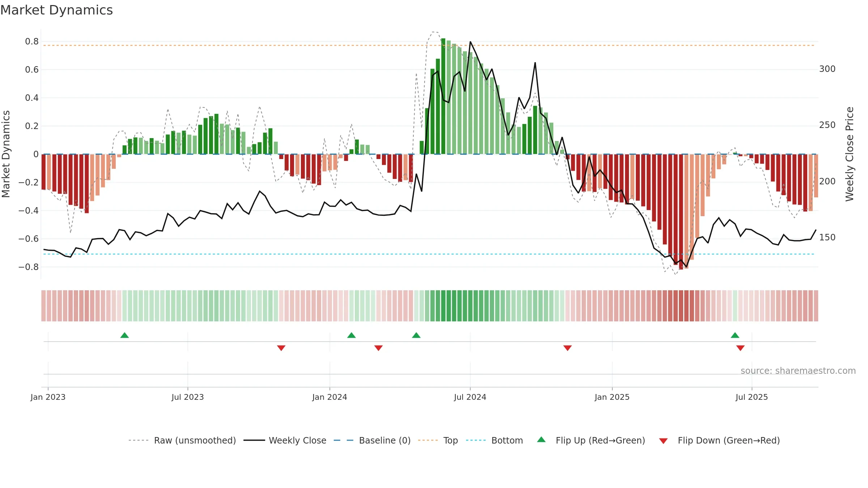868x488 pixels.
Task: Click the Jan 2024 axis label
Action: click(x=329, y=397)
